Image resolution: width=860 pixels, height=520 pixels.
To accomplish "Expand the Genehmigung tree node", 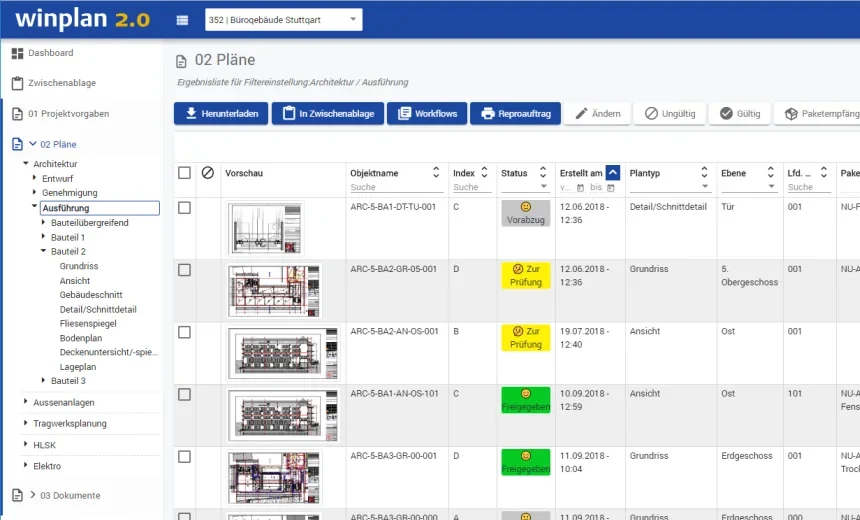I will 35,192.
